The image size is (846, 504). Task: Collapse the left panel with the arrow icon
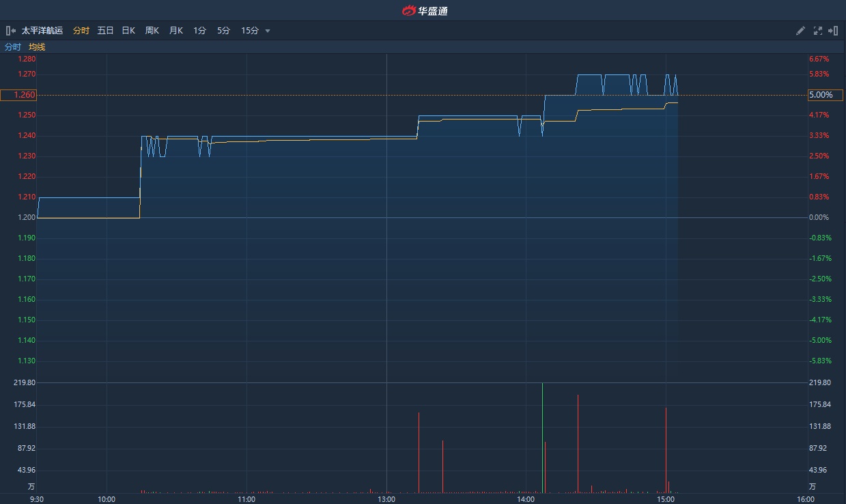[x=11, y=31]
